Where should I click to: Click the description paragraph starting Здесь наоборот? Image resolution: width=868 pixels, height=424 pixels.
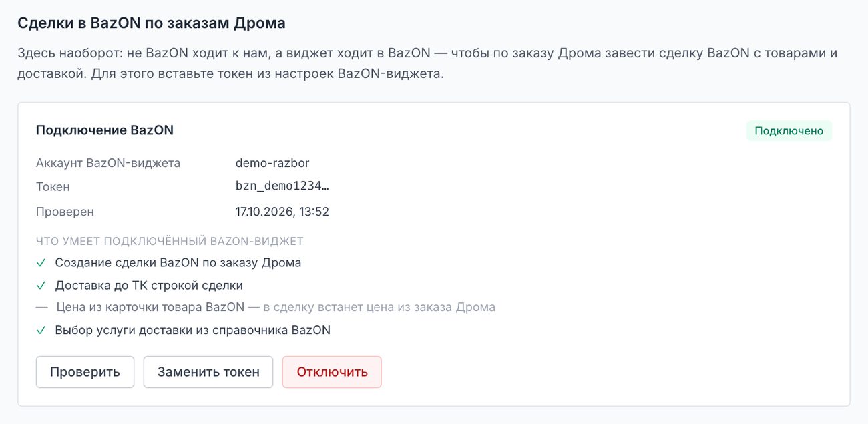(427, 63)
